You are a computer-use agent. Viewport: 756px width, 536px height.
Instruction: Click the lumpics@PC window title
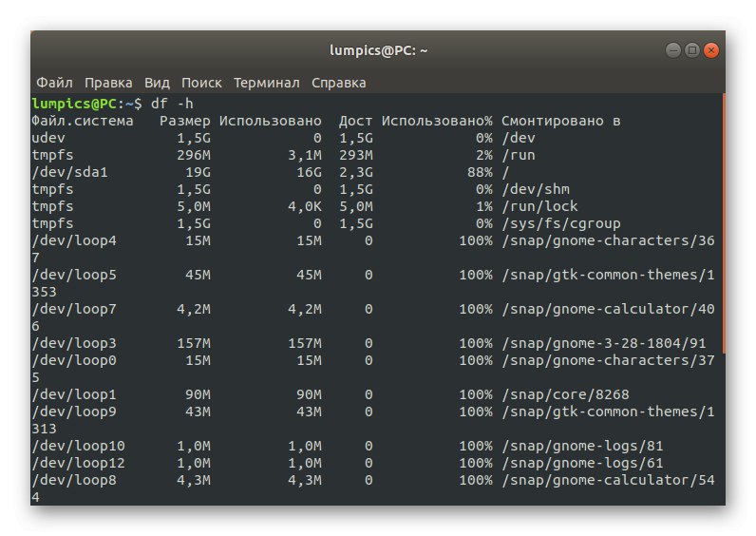[377, 49]
